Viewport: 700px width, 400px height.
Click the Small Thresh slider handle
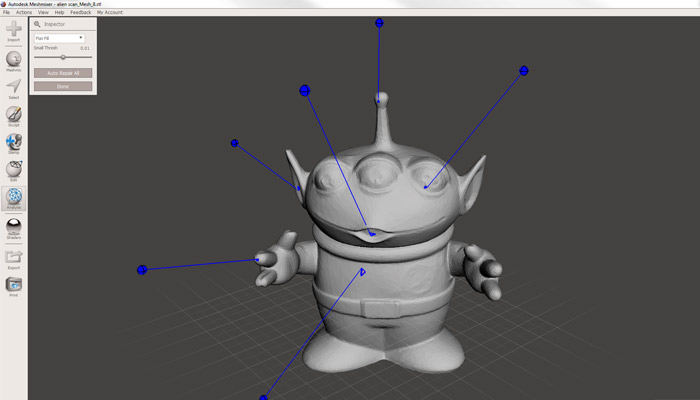click(x=63, y=57)
